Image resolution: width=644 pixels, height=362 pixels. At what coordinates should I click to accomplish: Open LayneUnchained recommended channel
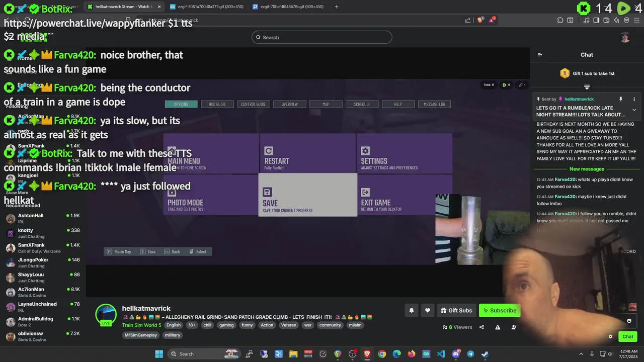tap(43, 307)
